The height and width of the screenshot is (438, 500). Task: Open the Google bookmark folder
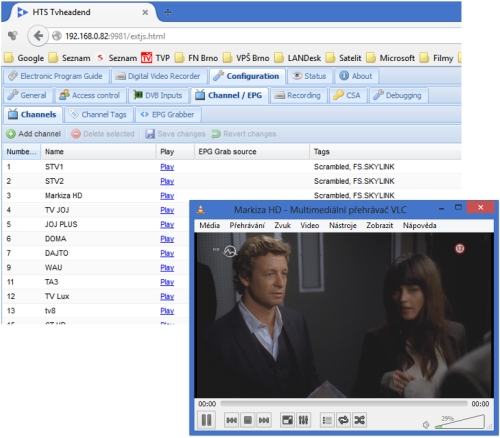click(x=24, y=58)
